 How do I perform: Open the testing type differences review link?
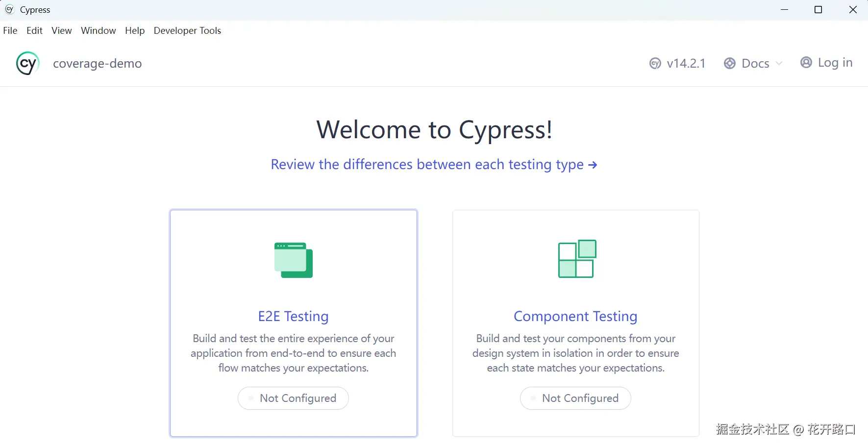point(434,164)
